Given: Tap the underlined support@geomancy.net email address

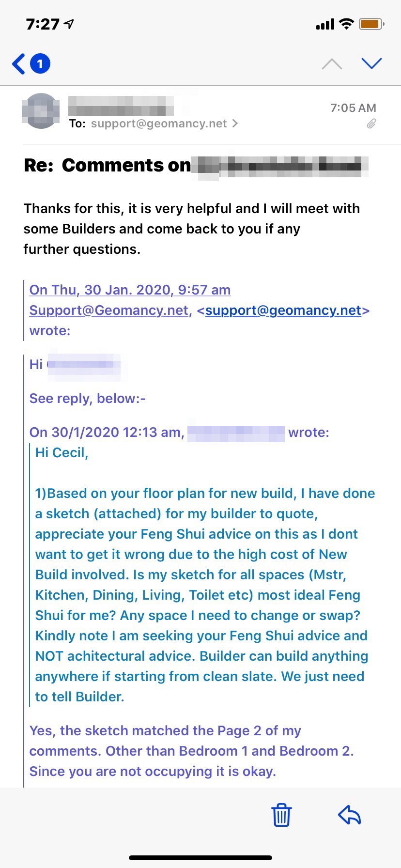Looking at the screenshot, I should pos(283,310).
